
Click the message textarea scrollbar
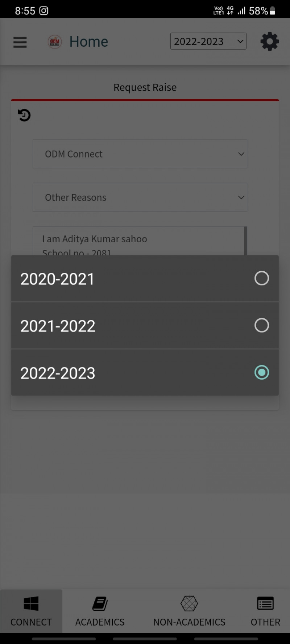[246, 241]
